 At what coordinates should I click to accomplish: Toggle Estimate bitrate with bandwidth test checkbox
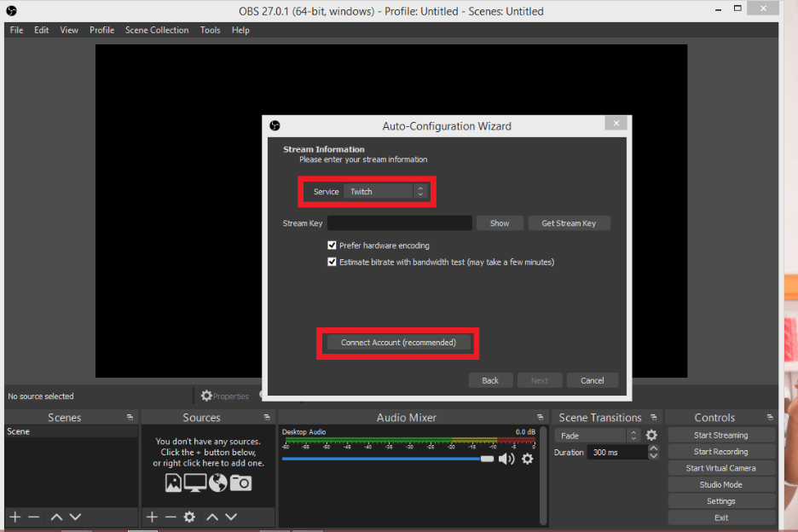pyautogui.click(x=332, y=263)
